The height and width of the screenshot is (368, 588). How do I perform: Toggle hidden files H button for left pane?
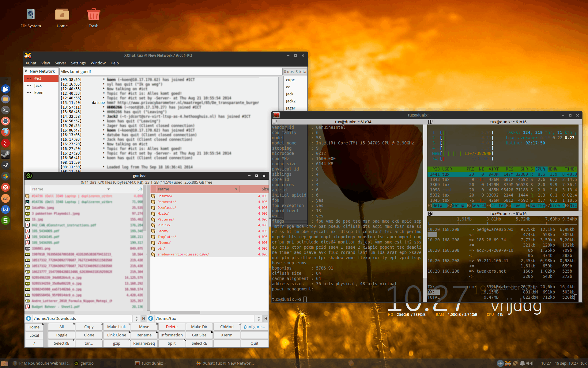coord(143,318)
